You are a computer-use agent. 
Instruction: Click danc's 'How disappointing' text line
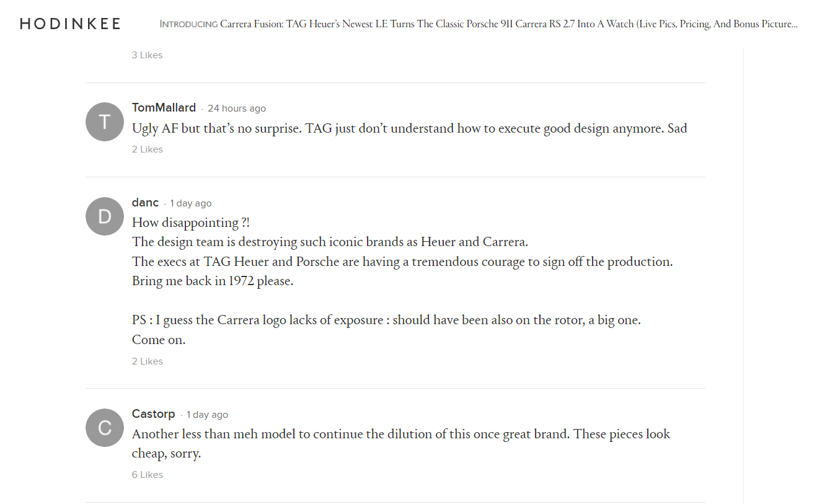[x=191, y=223]
